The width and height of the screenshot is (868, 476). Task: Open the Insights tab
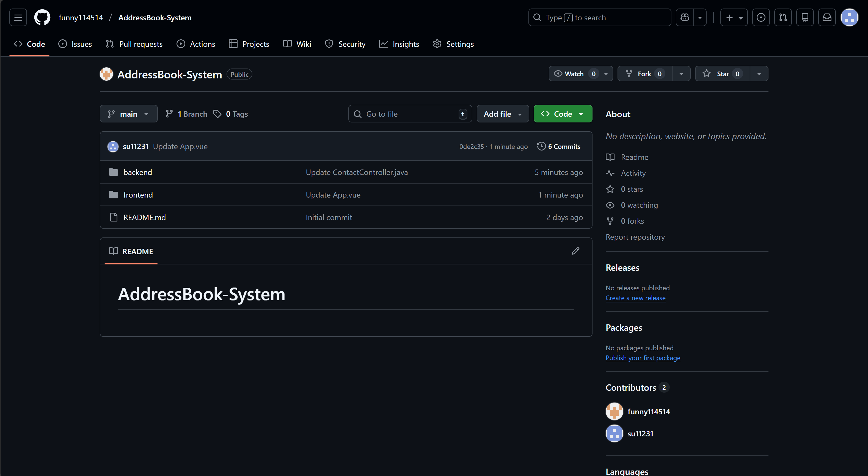(x=399, y=44)
